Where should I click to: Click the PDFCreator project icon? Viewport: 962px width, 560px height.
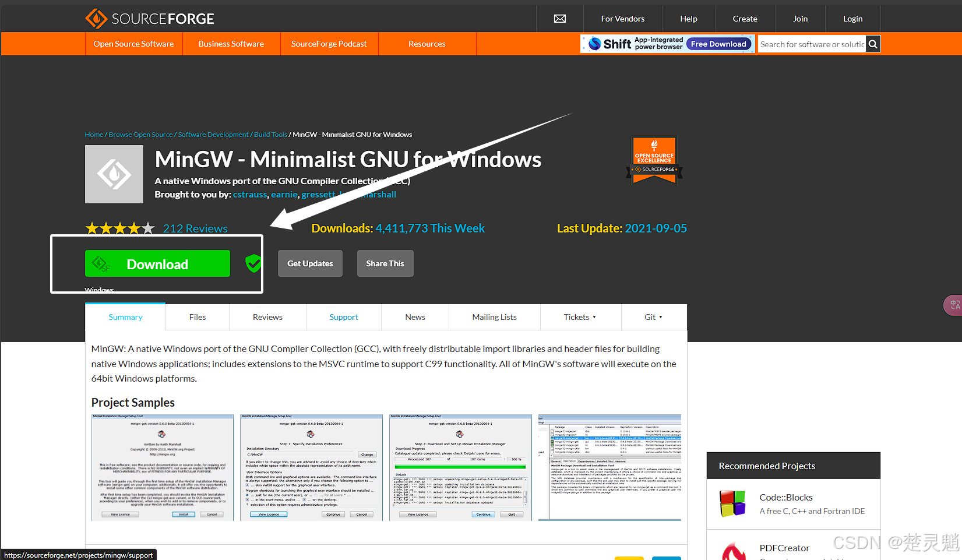[x=733, y=551]
